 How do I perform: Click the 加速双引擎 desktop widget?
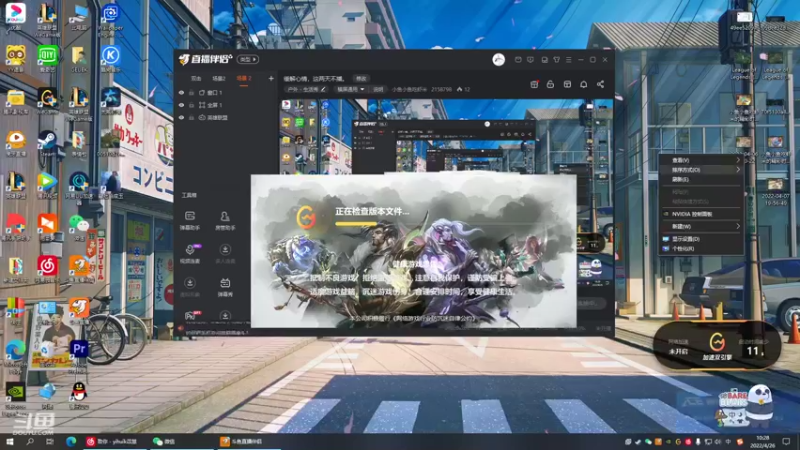[717, 345]
